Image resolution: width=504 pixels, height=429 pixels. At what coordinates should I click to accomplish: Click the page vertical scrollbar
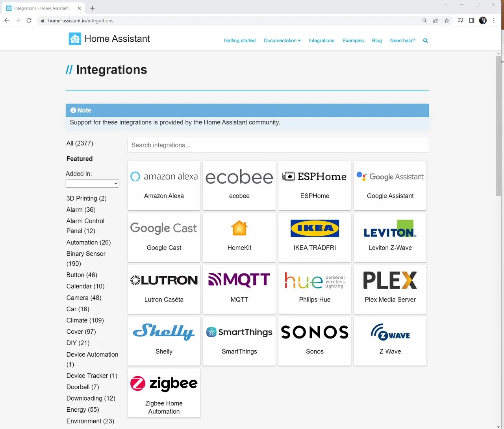(498, 126)
